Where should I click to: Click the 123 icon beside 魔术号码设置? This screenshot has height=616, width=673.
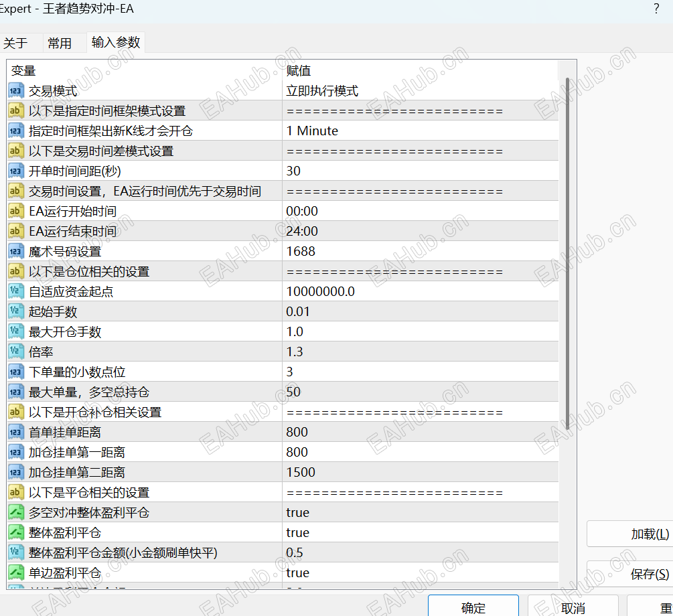(15, 251)
